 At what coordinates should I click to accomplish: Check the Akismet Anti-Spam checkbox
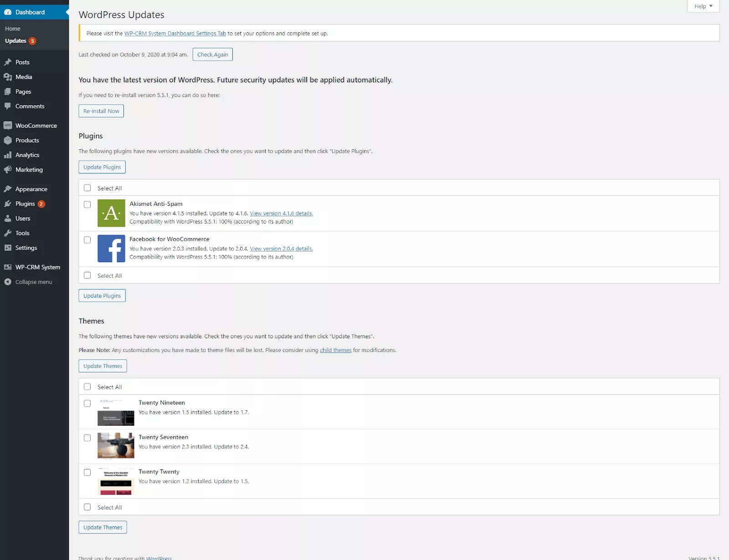point(87,204)
